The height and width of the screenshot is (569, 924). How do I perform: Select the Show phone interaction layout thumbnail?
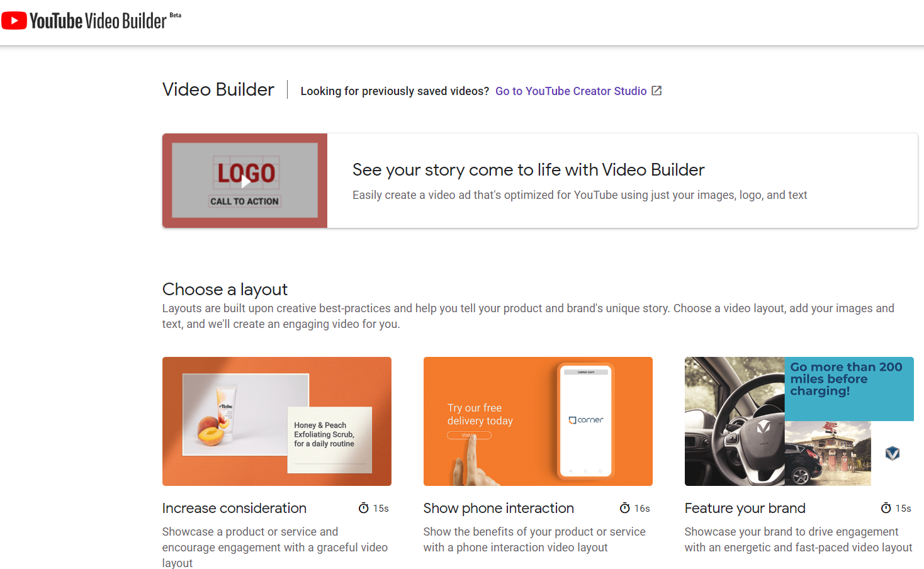[538, 421]
